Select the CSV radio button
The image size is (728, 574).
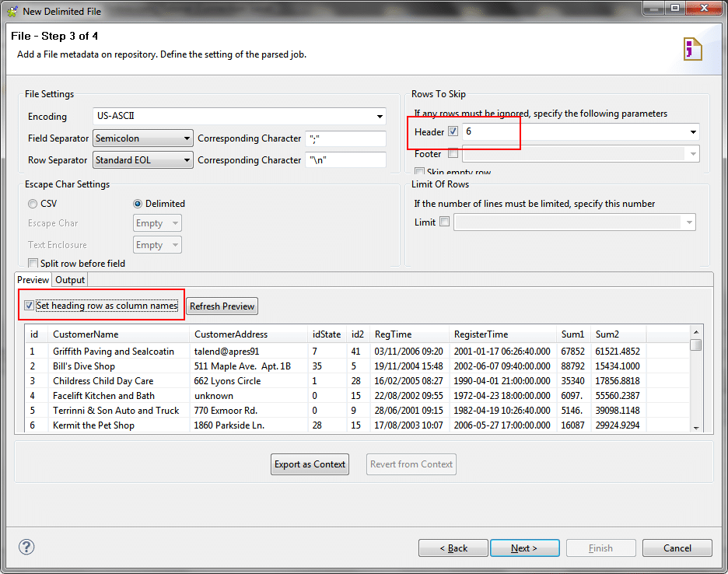click(33, 204)
